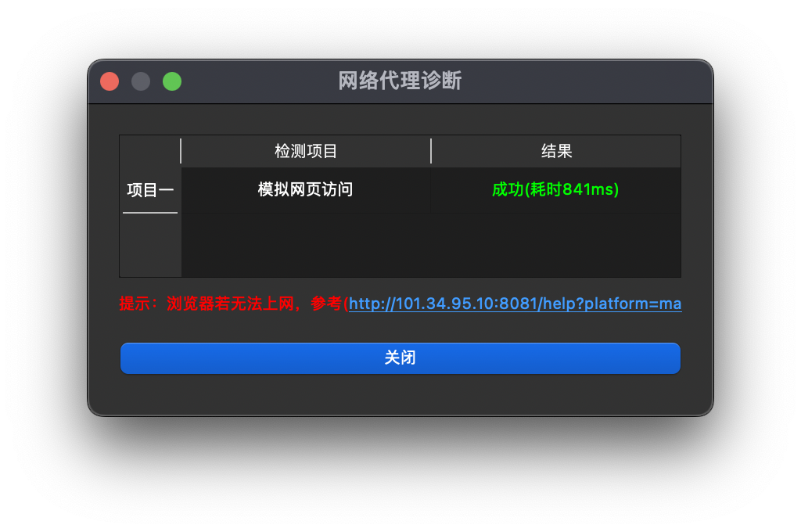Click the red 提示 hint text

[135, 304]
